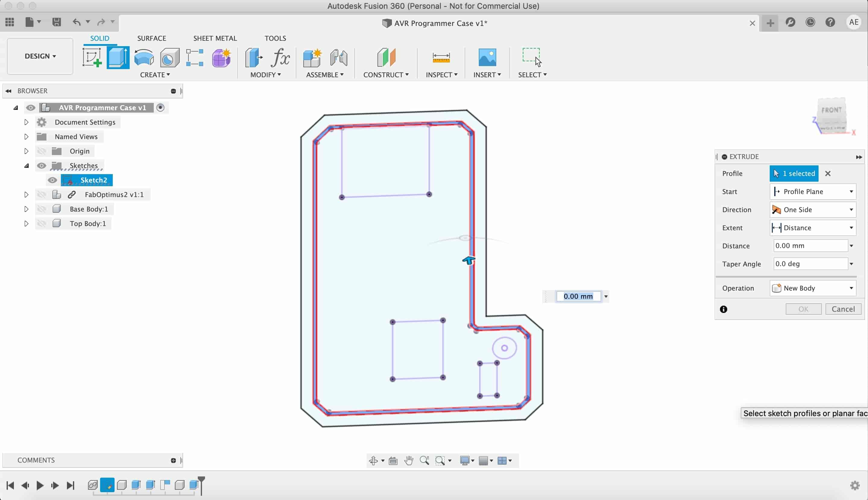Activate the Select window tool
The width and height of the screenshot is (868, 500).
click(532, 57)
